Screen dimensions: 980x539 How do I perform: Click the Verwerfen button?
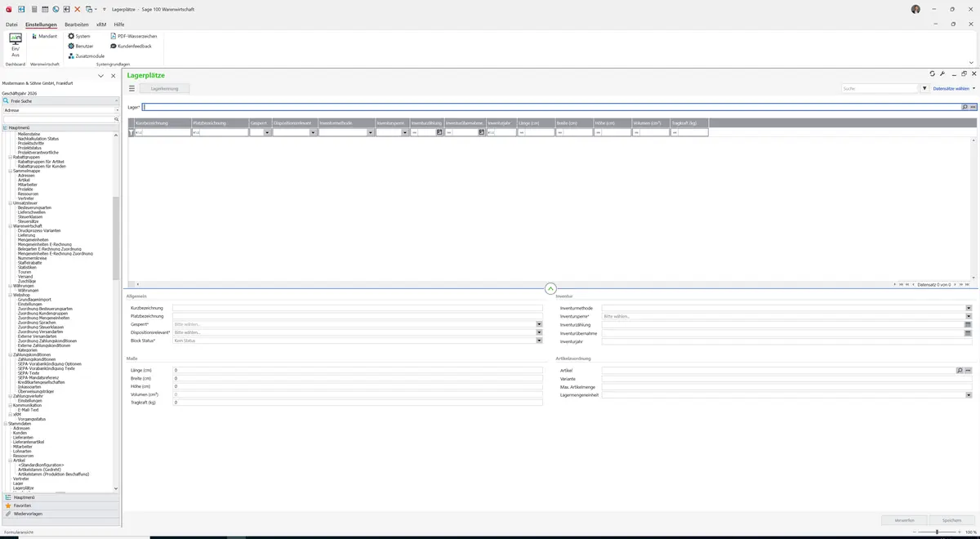pyautogui.click(x=904, y=519)
